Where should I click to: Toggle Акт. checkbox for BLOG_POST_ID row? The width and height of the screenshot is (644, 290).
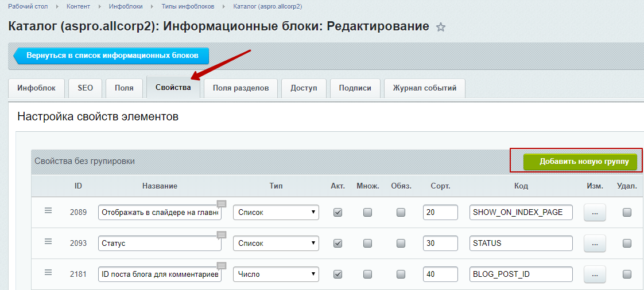click(337, 274)
